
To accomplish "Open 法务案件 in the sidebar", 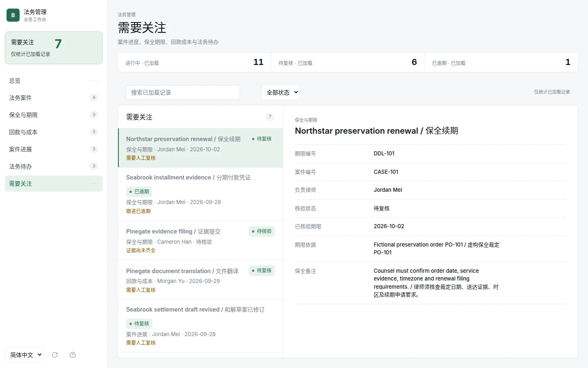I will pyautogui.click(x=53, y=98).
